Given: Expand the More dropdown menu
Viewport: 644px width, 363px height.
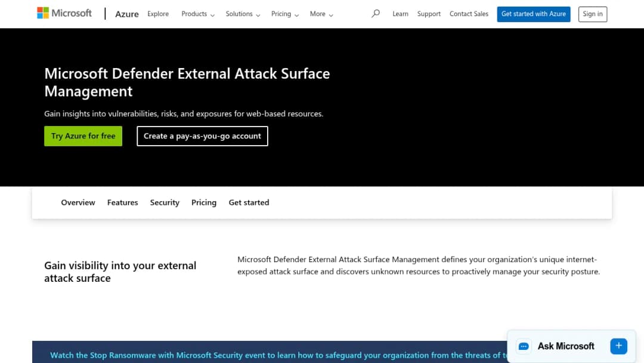Looking at the screenshot, I should (321, 14).
